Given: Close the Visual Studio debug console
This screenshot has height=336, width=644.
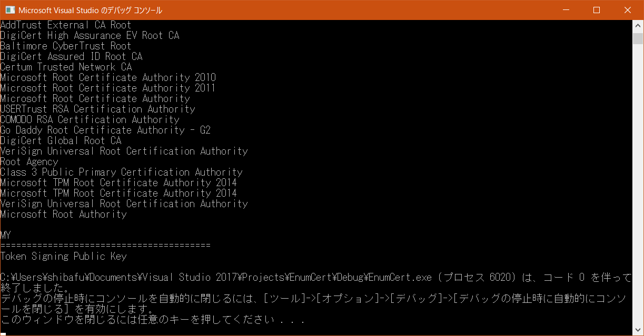Looking at the screenshot, I should tap(627, 10).
